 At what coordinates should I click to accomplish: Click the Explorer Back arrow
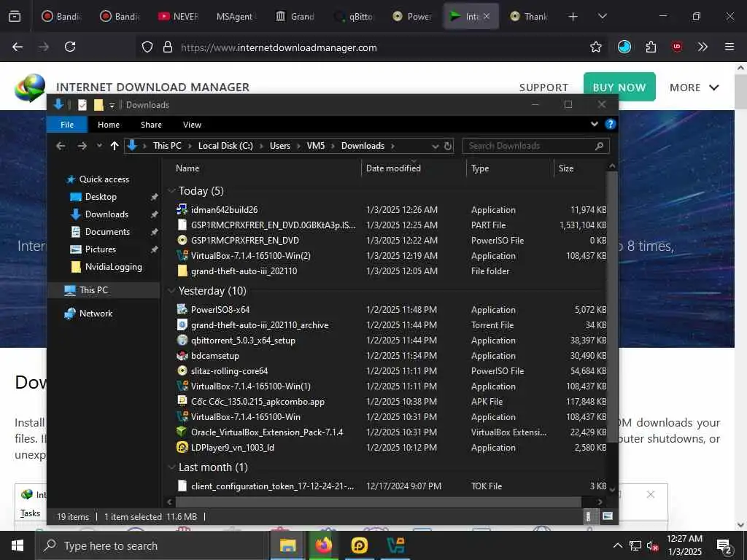pos(61,146)
